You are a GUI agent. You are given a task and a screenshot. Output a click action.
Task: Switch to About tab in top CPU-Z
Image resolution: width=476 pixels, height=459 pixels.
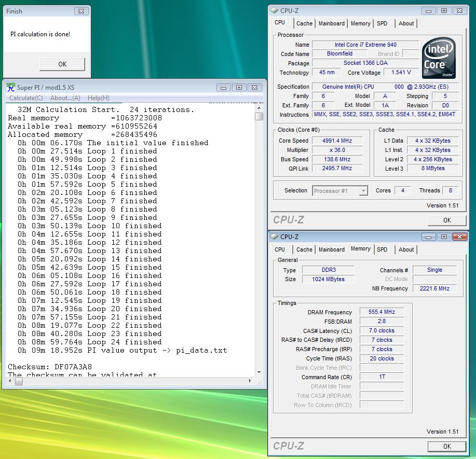pyautogui.click(x=406, y=23)
